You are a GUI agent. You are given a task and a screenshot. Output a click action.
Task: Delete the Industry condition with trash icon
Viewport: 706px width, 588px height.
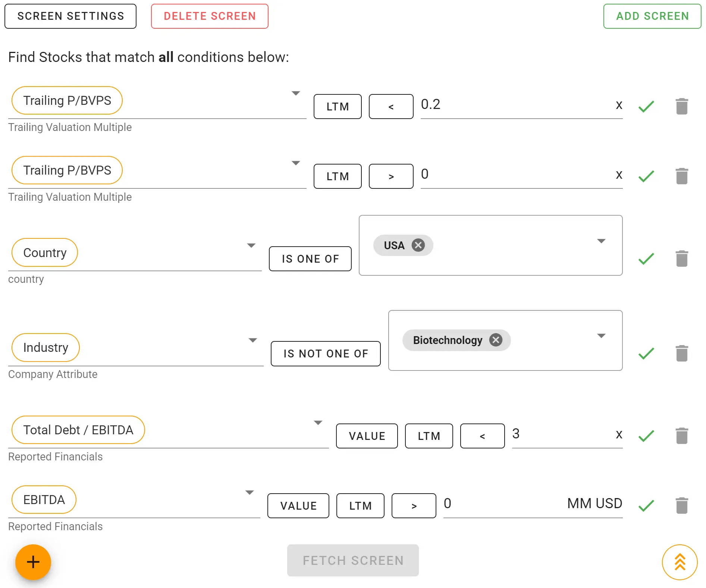pyautogui.click(x=682, y=353)
